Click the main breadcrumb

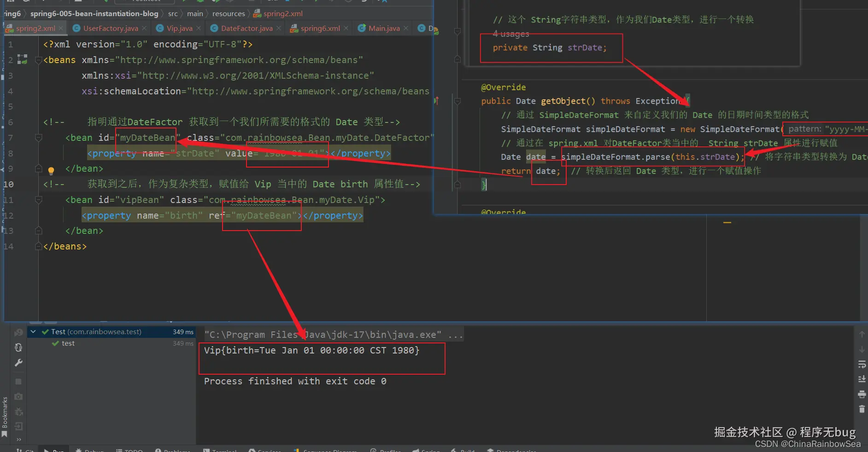click(x=195, y=13)
